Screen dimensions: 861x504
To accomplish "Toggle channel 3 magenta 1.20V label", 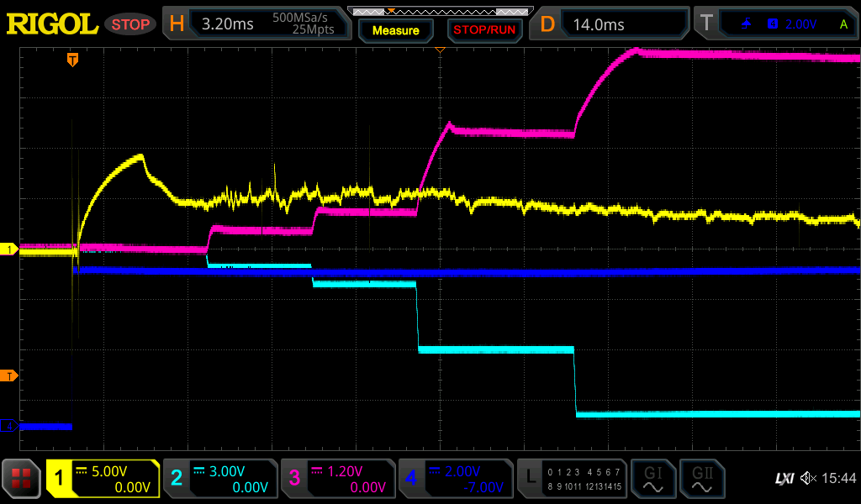I will click(337, 479).
